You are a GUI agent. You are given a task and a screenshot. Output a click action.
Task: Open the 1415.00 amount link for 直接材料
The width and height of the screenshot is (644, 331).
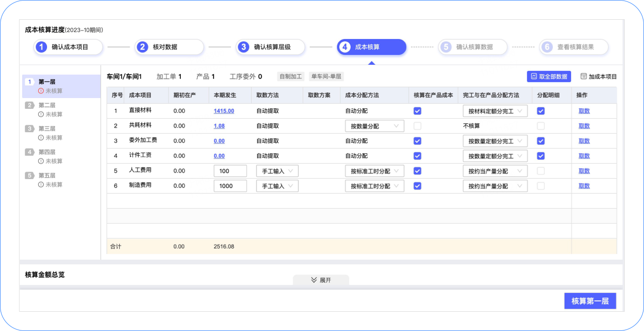[224, 111]
